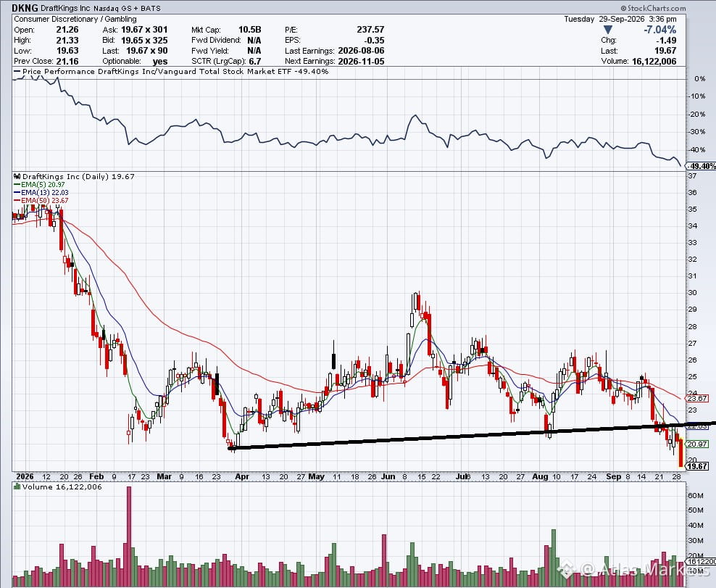Click the Price Performance line legend marker
This screenshot has width=716, height=588.
[17, 72]
